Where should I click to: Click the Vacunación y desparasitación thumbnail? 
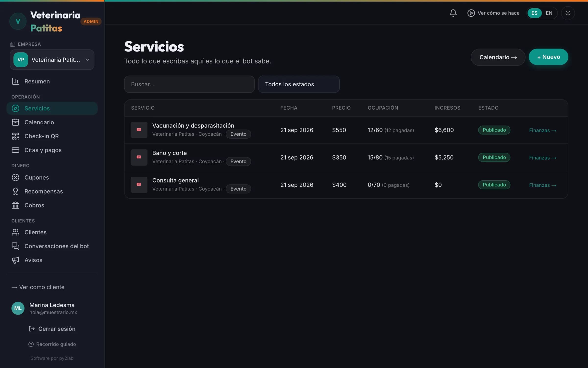[x=139, y=130]
